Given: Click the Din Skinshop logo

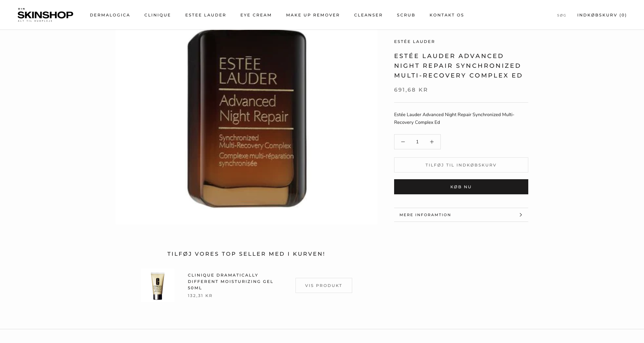Looking at the screenshot, I should tap(45, 15).
